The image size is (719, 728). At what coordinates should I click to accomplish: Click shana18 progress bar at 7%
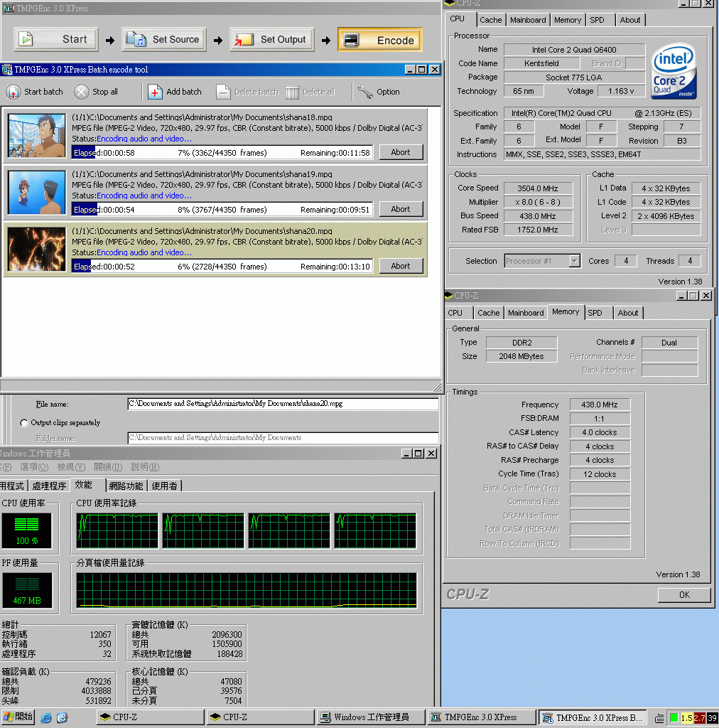(222, 153)
